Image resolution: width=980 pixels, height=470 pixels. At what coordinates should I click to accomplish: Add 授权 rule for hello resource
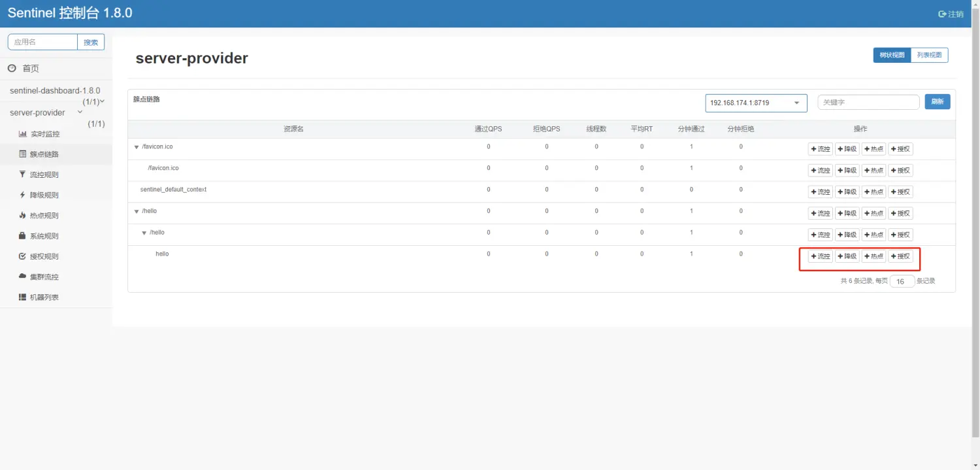(900, 256)
